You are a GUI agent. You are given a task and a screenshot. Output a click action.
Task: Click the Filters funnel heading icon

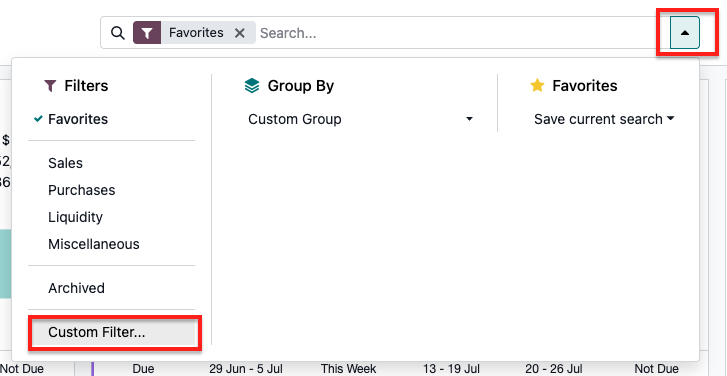(50, 86)
